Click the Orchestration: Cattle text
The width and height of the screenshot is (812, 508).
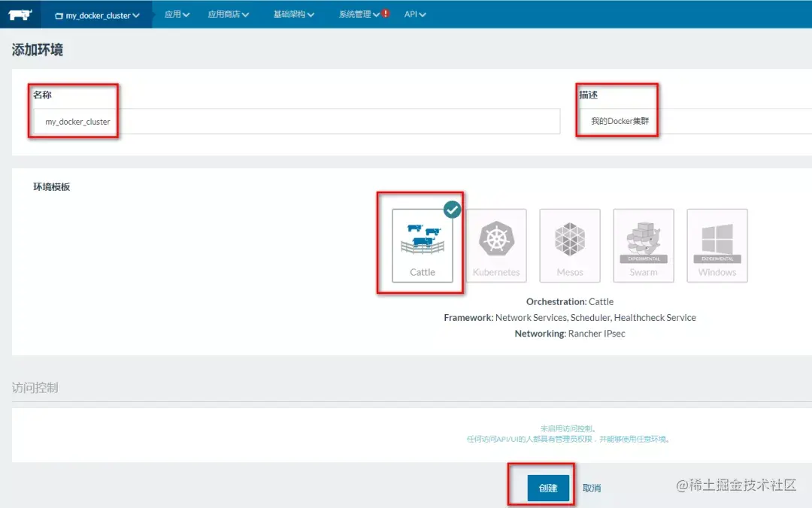click(x=570, y=301)
